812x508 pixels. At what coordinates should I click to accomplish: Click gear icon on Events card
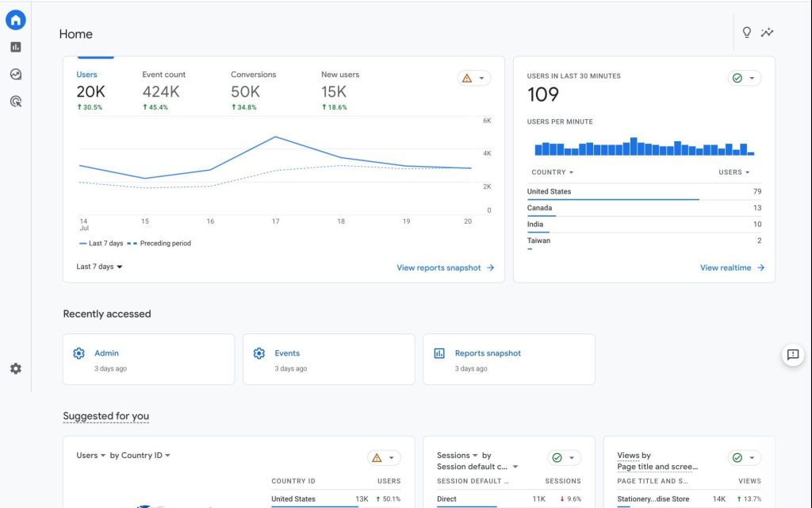[x=259, y=353]
